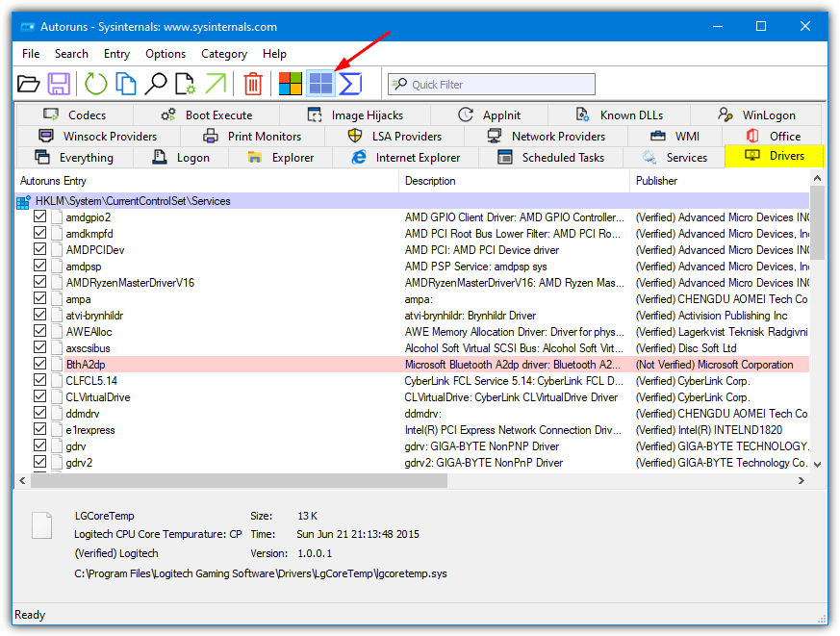Click the vertical scrollbar down arrow
Viewport: 840px width, 636px height.
[817, 464]
